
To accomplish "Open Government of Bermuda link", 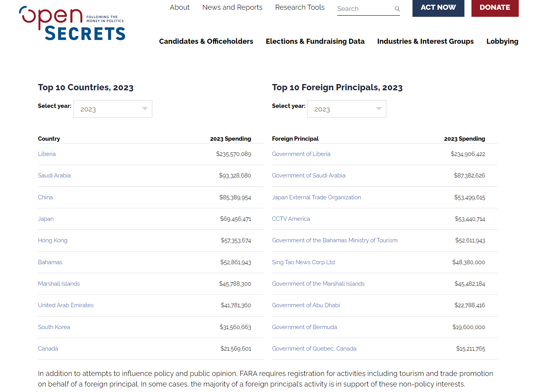I will pos(304,327).
